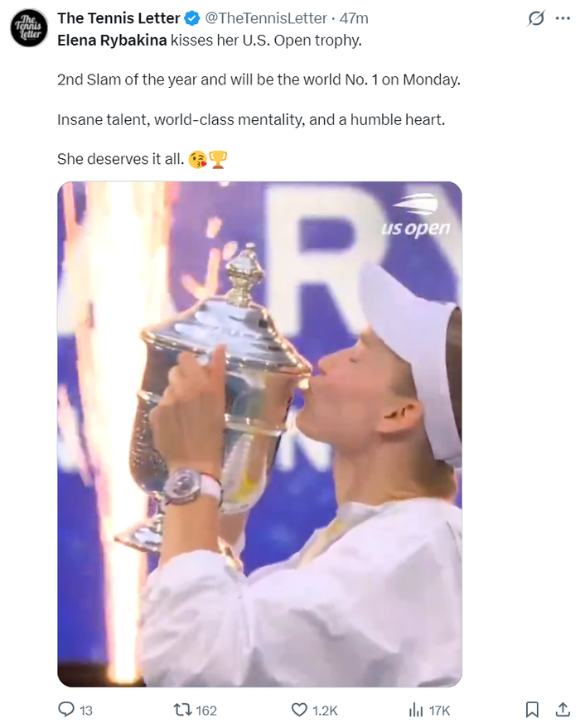Click the Grok explain-post icon
The height and width of the screenshot is (728, 580).
point(536,18)
